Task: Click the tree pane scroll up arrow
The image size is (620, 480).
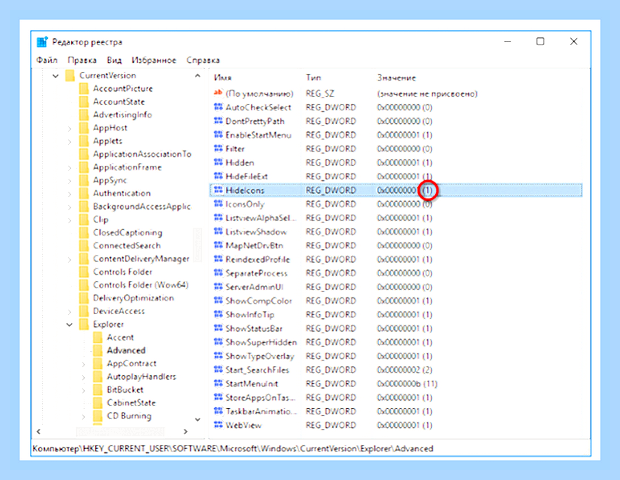Action: point(198,76)
